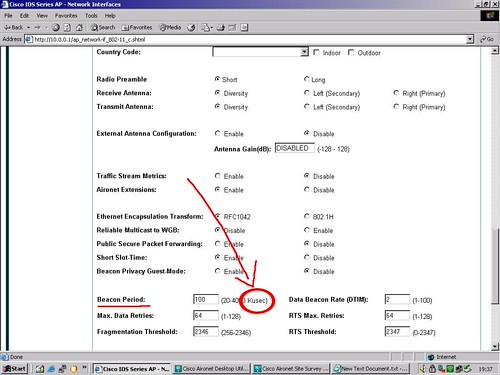Screen dimensions: 500x375
Task: Click the page vertical scrollbar thumb
Action: click(x=495, y=266)
